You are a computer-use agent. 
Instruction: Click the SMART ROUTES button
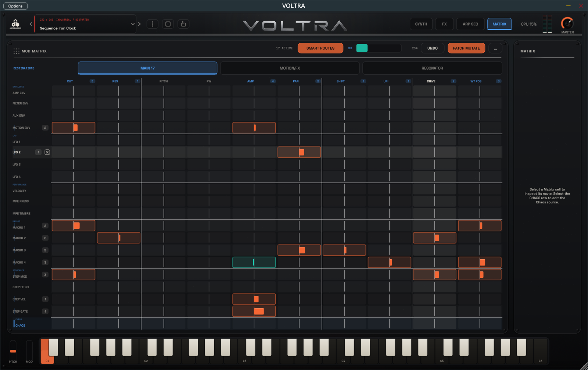point(320,48)
